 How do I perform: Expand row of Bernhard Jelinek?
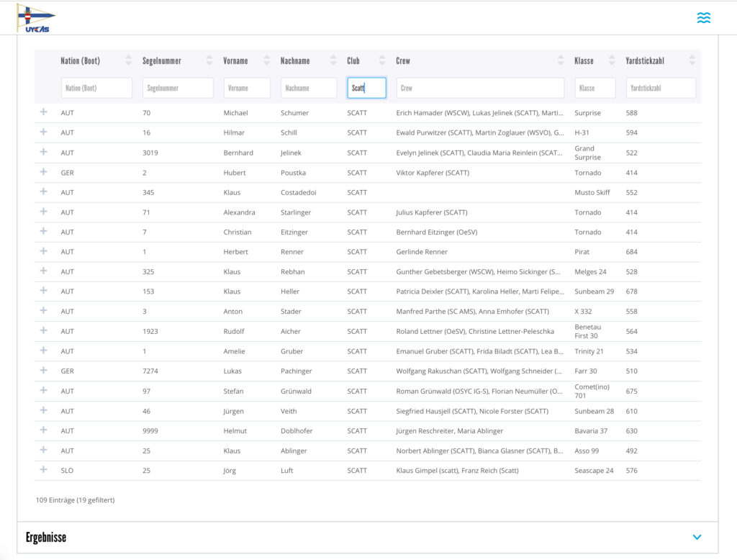pos(44,152)
